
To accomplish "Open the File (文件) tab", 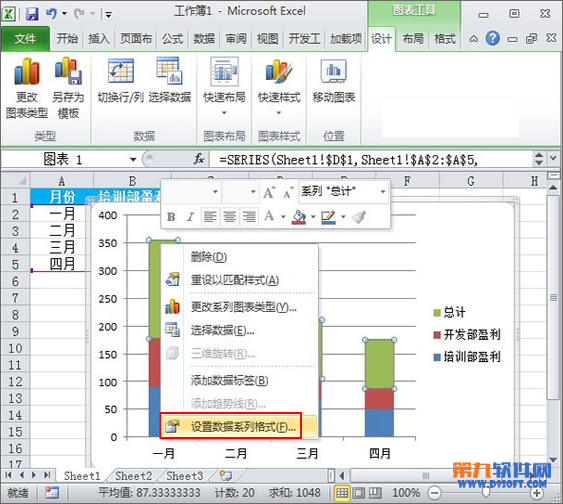I will (x=25, y=38).
